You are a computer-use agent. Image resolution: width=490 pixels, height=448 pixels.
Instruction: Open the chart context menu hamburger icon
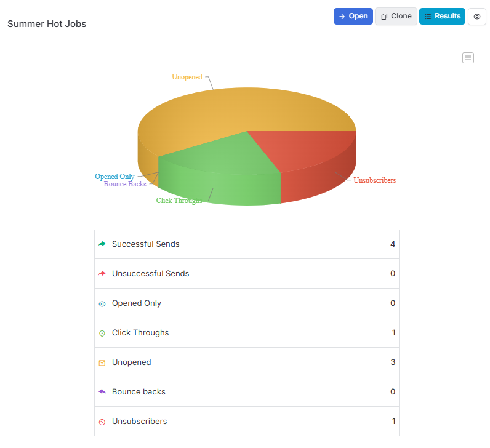[x=468, y=58]
